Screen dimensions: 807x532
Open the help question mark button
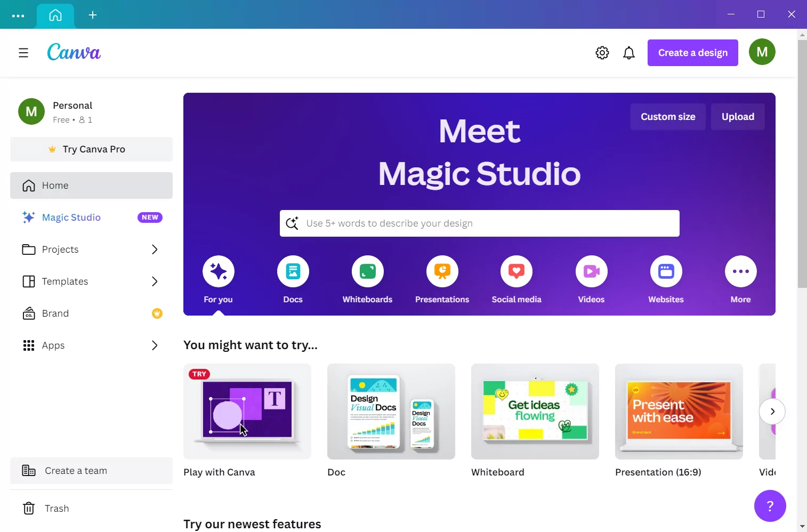[x=770, y=506]
